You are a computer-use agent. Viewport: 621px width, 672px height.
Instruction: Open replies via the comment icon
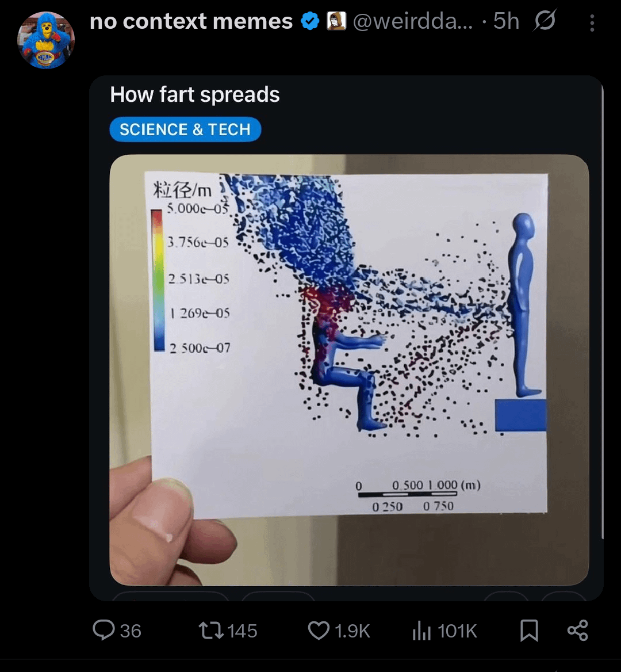(103, 631)
